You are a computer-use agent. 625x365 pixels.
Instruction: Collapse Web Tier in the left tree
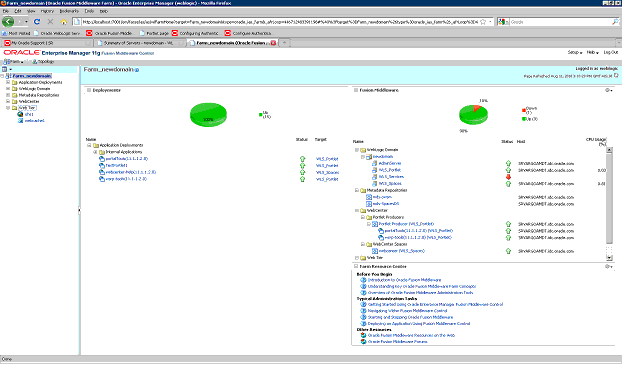click(x=8, y=108)
